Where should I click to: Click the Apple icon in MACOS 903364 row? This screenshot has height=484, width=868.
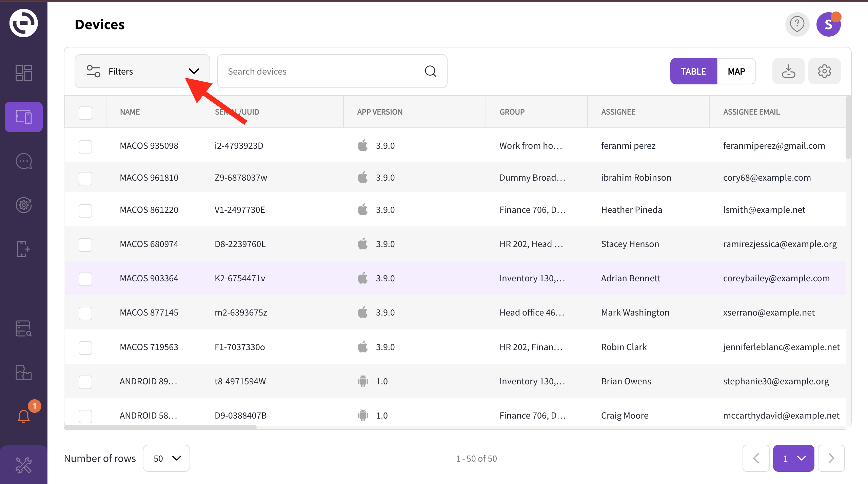362,278
